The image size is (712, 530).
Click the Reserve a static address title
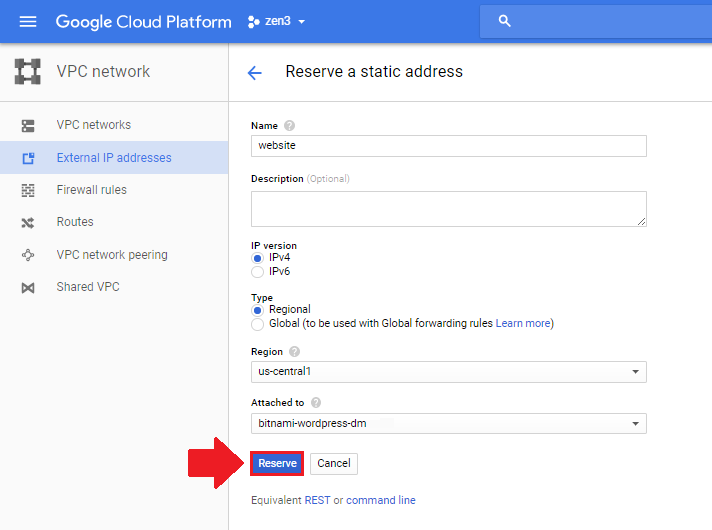374,71
